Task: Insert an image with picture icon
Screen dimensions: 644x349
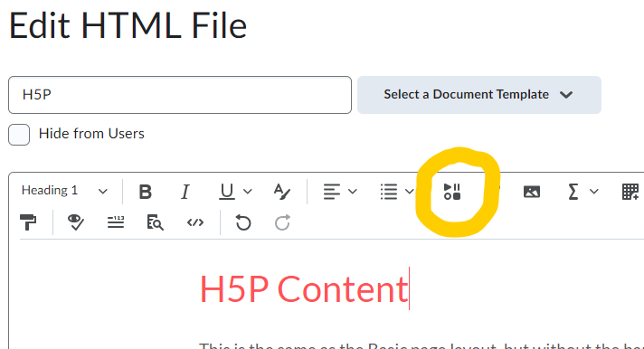Action: (532, 192)
